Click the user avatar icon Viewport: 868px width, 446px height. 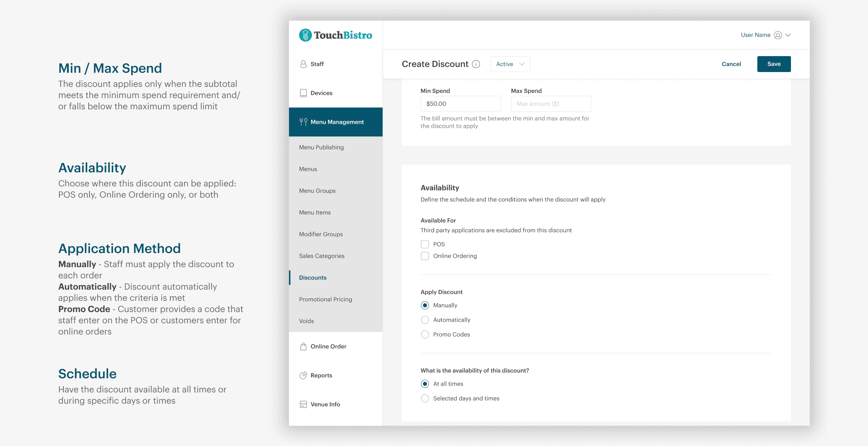pyautogui.click(x=778, y=35)
